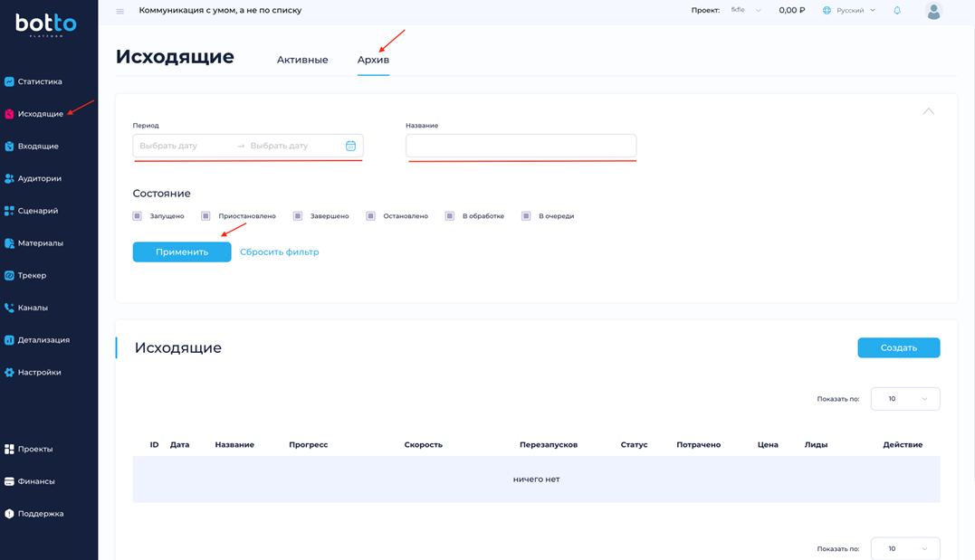This screenshot has height=560, width=975.
Task: Click the Название input field
Action: pos(521,146)
